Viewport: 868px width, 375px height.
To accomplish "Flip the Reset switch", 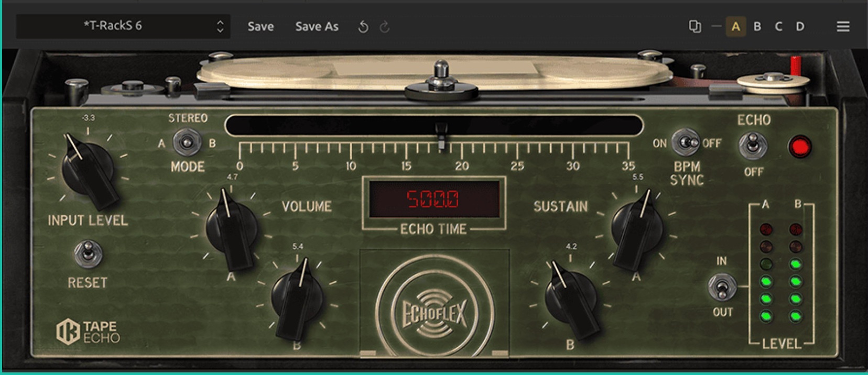I will point(88,254).
